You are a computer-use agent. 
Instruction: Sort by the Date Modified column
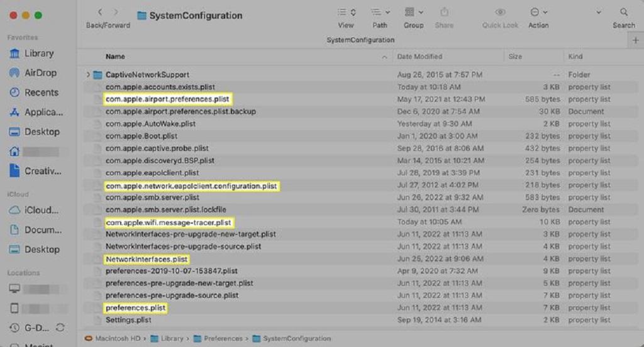tap(419, 57)
